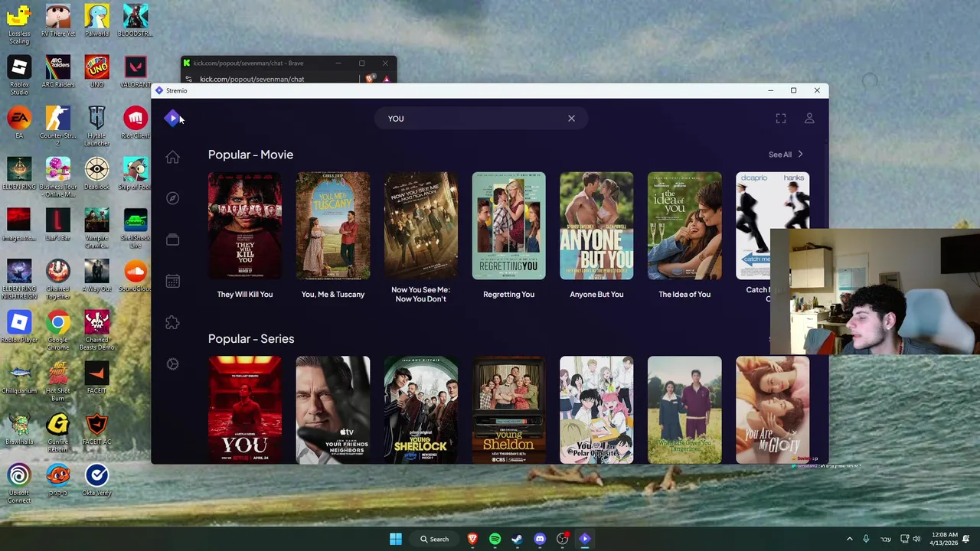Open the You, Me & Tuscany poster
Screen dimensions: 980x551
[x=333, y=226]
